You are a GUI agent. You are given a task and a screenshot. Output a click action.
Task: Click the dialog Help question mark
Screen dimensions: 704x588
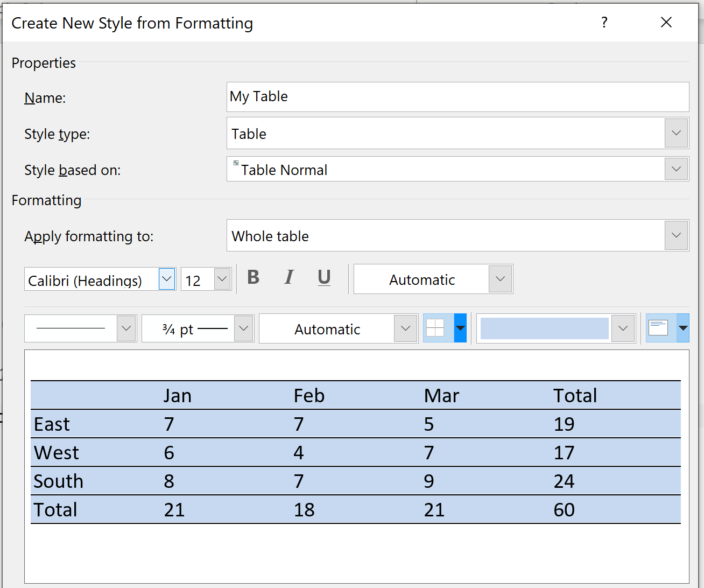(604, 23)
